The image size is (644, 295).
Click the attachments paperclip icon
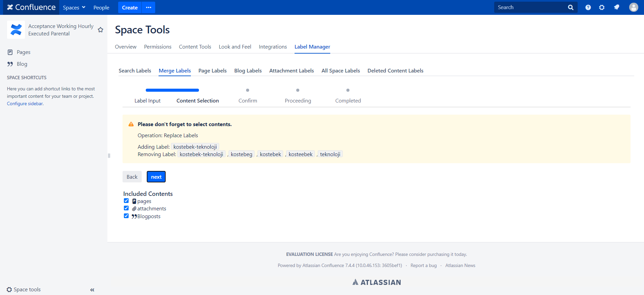click(x=134, y=209)
